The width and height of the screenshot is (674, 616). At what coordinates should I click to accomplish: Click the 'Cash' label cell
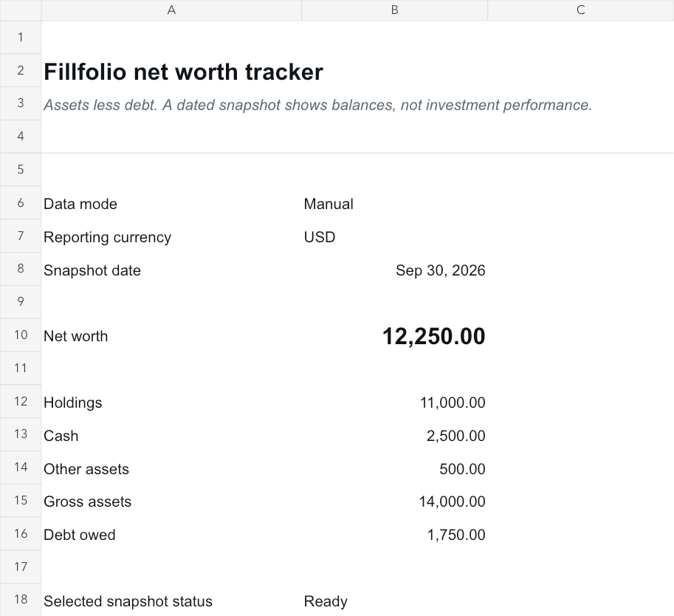point(171,434)
